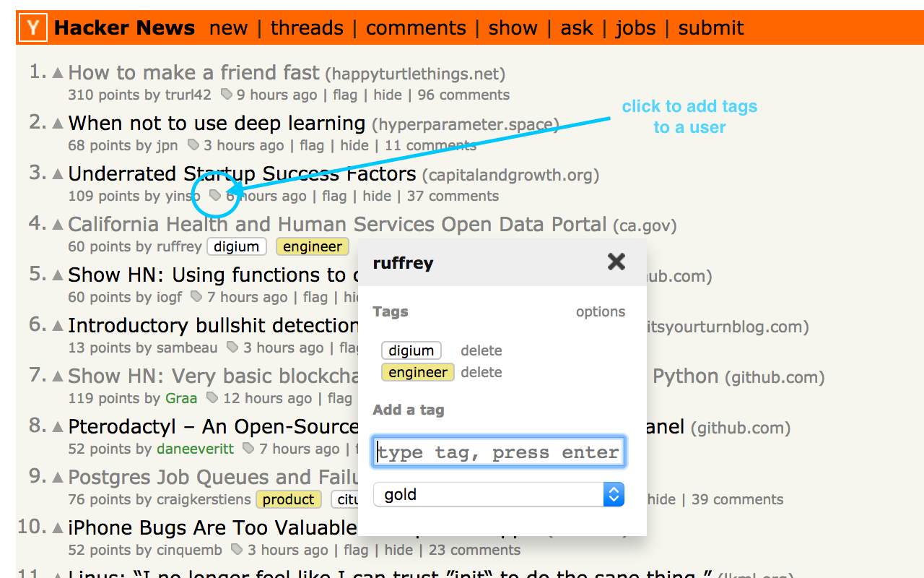Click the 'type tag, press enter' input field
This screenshot has width=924, height=578.
pos(498,452)
